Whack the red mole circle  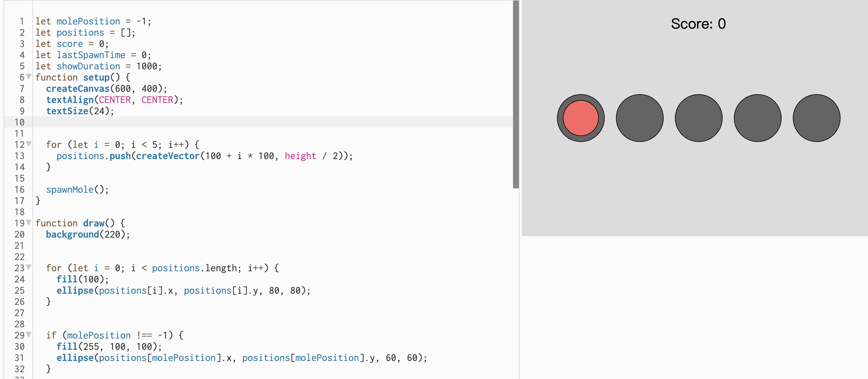click(580, 118)
